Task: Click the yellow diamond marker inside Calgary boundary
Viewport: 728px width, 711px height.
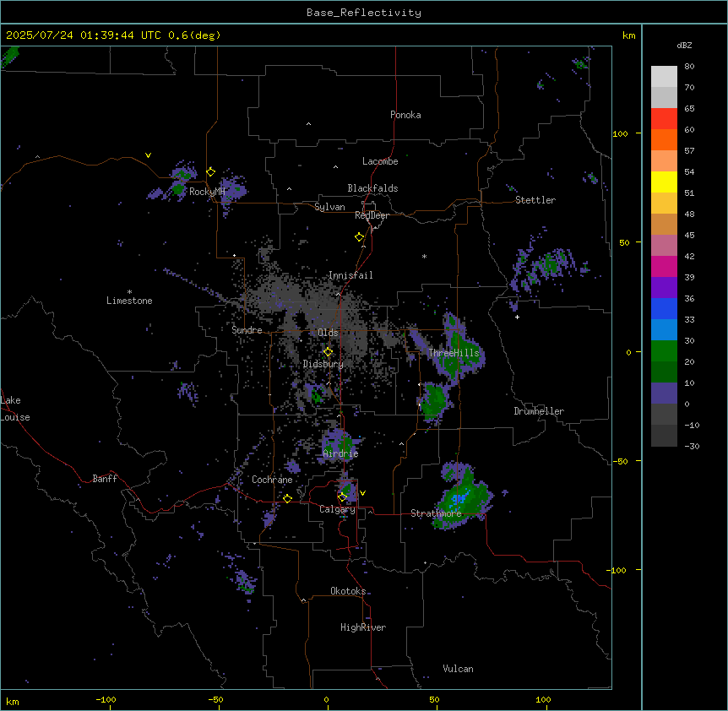Action: click(x=343, y=497)
